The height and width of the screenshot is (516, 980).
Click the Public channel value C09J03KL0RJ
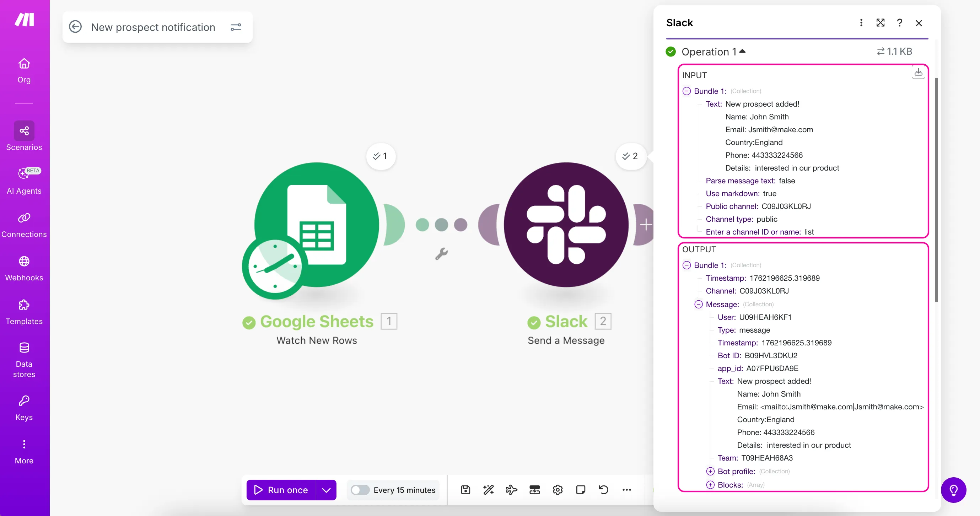[x=786, y=206]
